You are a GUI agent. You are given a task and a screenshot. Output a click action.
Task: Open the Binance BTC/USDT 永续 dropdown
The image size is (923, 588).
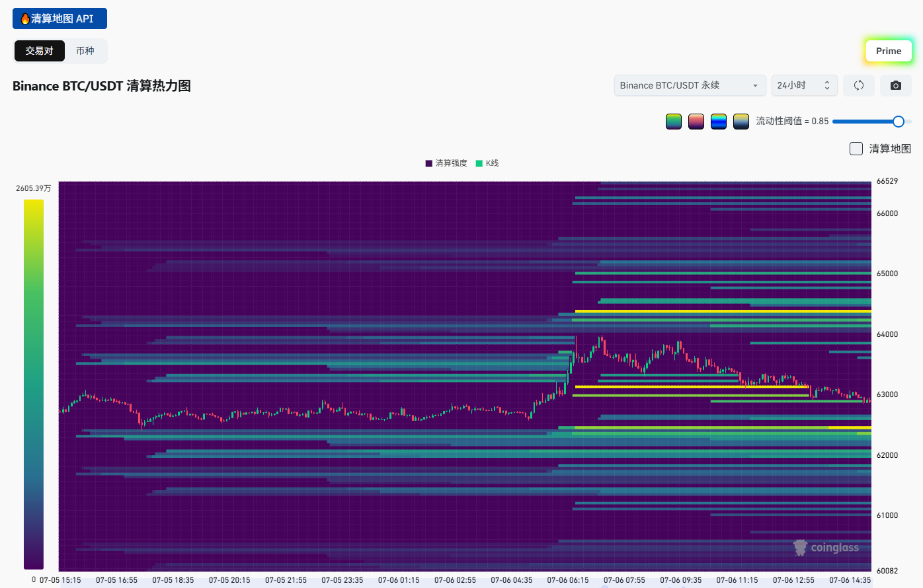690,85
